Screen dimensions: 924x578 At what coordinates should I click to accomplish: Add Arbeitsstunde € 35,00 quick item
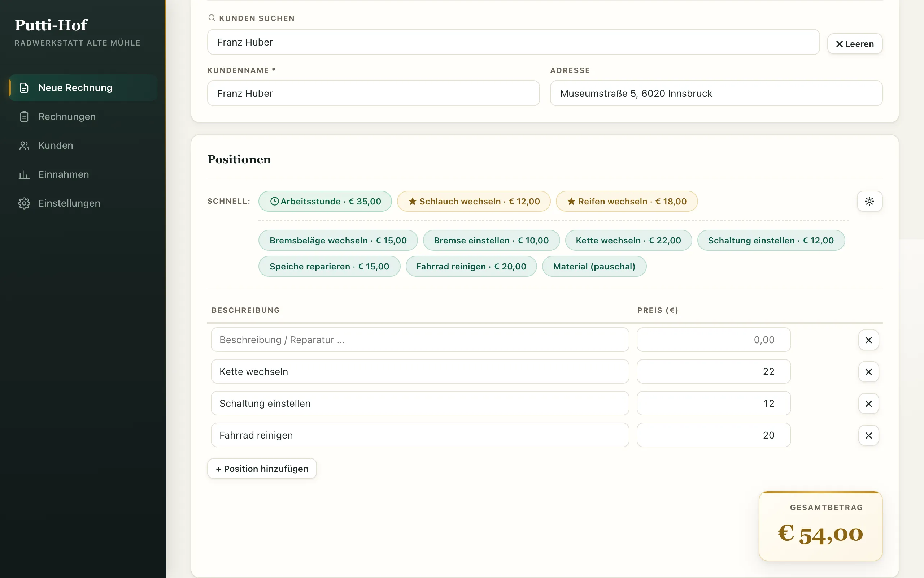pos(325,201)
